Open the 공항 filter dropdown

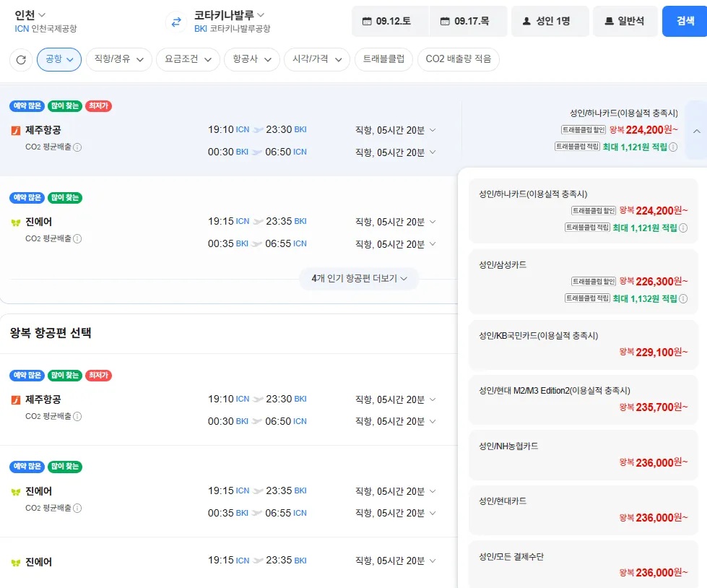point(59,59)
